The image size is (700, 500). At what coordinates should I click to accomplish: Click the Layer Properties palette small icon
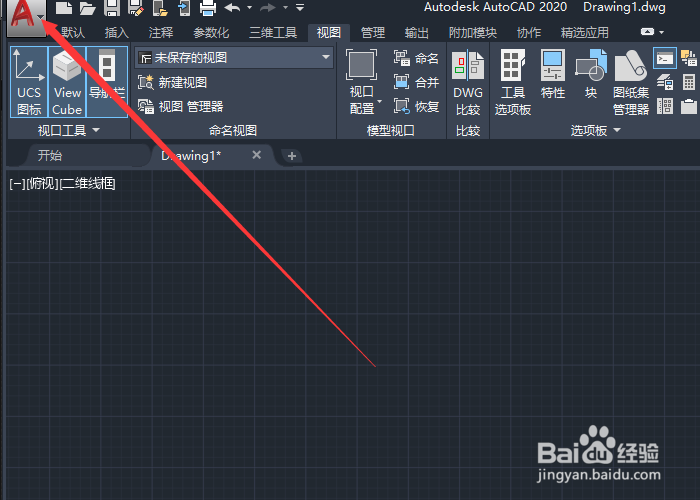tap(665, 82)
